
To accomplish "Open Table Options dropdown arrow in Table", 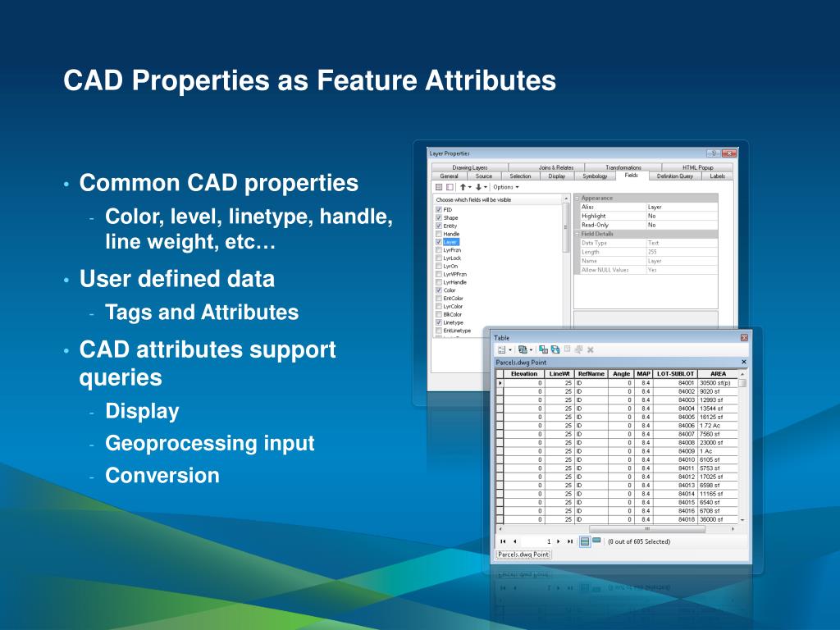I will click(510, 349).
